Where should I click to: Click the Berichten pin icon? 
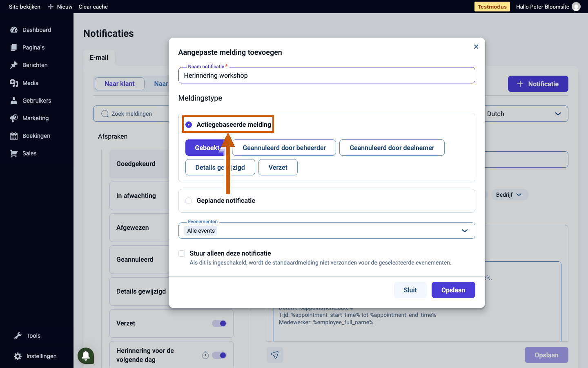click(14, 65)
